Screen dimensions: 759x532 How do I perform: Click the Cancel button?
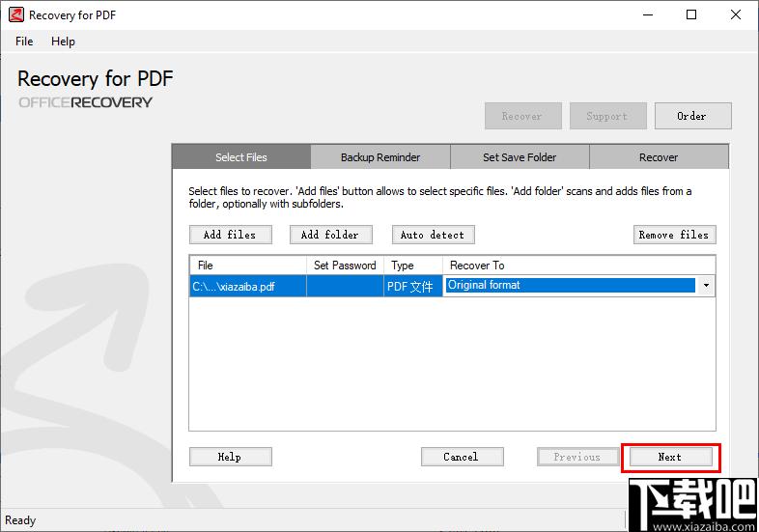pos(463,457)
